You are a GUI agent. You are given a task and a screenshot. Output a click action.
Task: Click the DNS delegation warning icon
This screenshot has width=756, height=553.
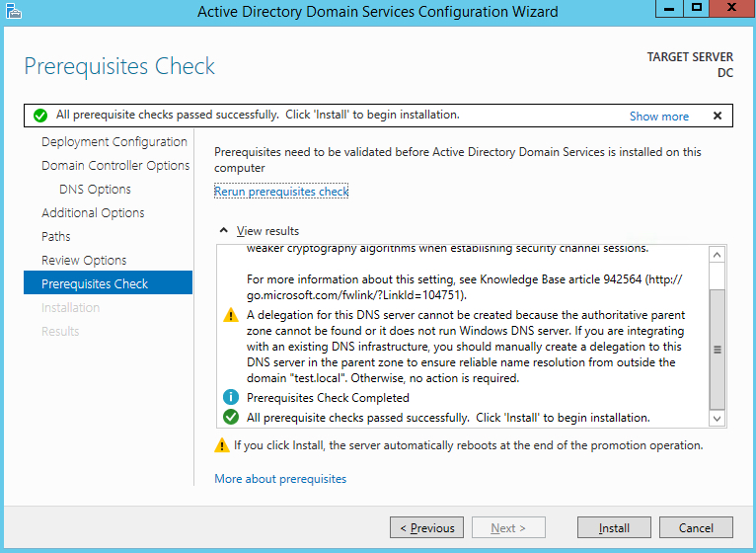(231, 315)
